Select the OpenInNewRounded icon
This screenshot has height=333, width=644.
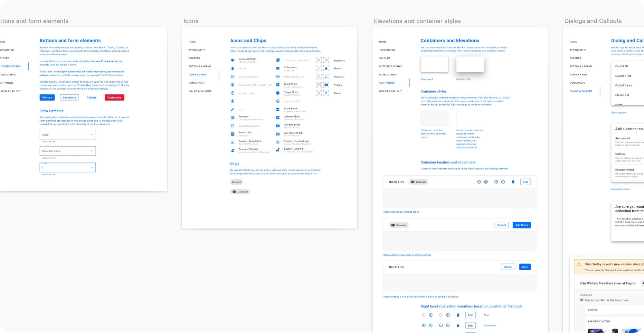pos(232,126)
